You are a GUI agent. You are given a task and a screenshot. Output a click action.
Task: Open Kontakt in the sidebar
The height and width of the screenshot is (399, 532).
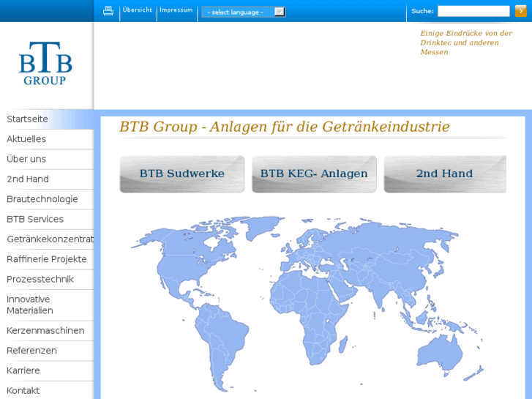click(47, 390)
